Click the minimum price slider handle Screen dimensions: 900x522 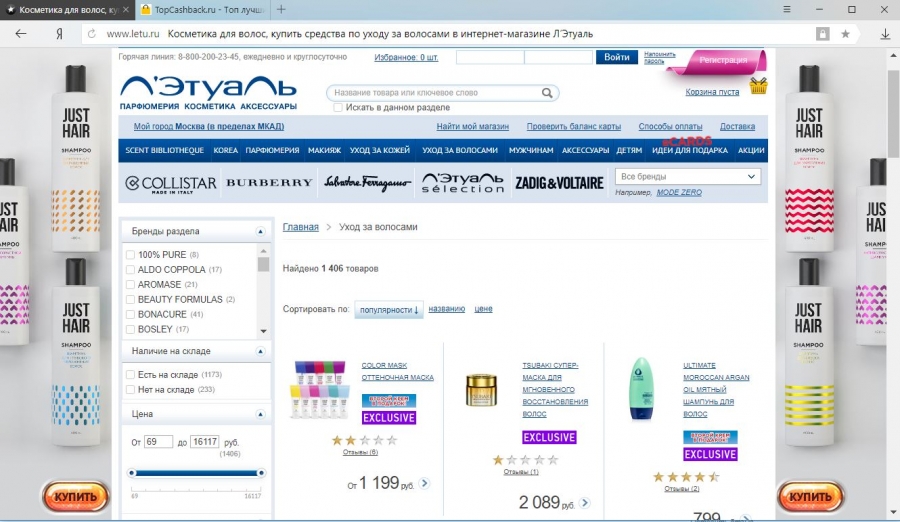click(132, 473)
